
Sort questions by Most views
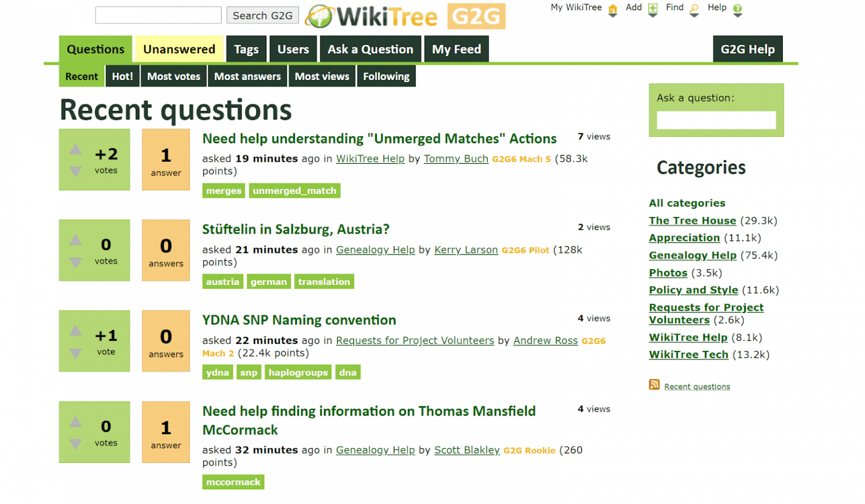322,76
